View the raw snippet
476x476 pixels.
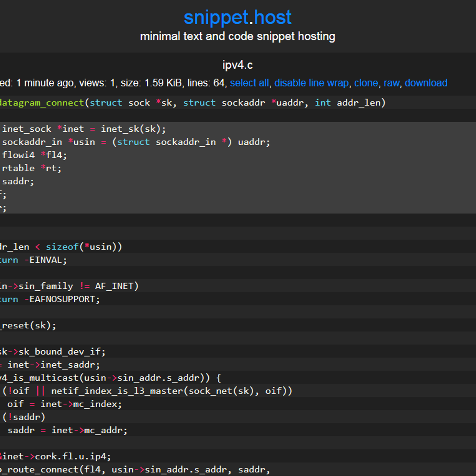point(391,83)
